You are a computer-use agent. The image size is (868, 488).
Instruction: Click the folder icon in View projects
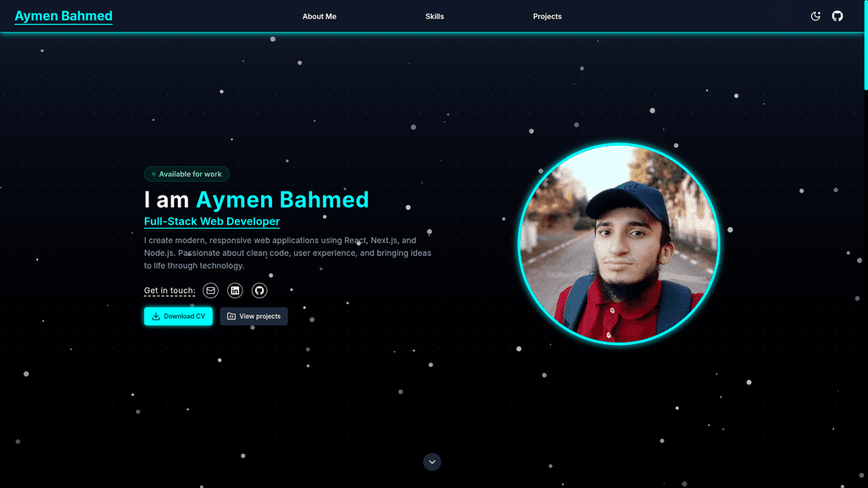231,317
